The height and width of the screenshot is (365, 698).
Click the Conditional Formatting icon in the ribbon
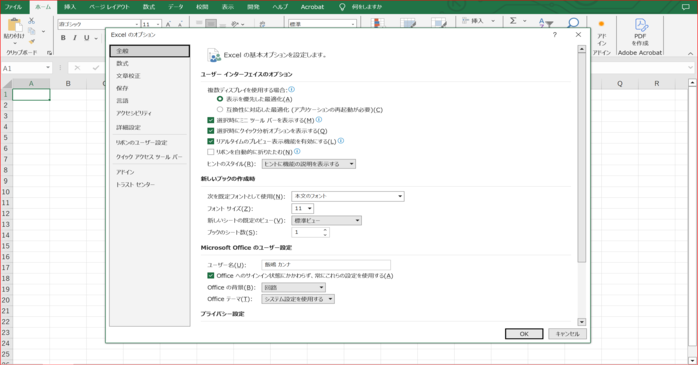coord(377,23)
